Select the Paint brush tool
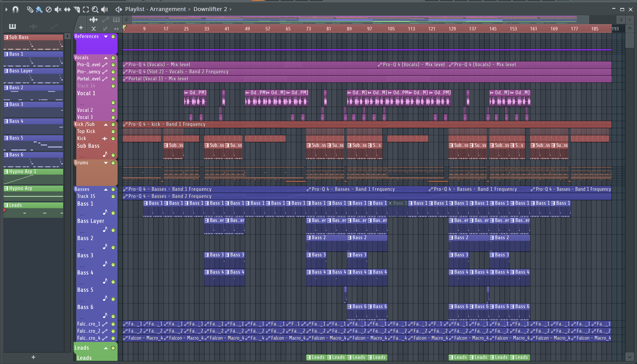The width and height of the screenshot is (637, 364). tap(39, 9)
